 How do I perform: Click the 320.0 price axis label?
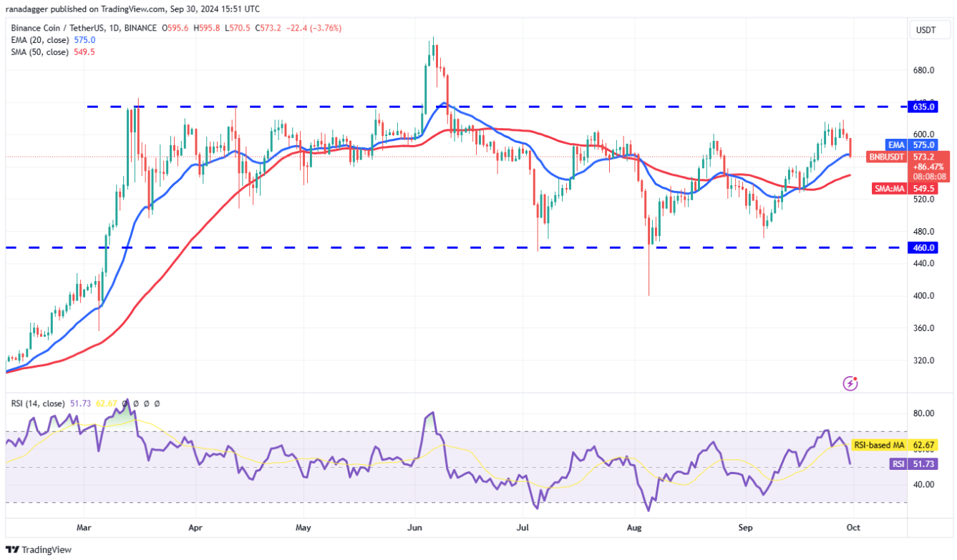[x=923, y=360]
